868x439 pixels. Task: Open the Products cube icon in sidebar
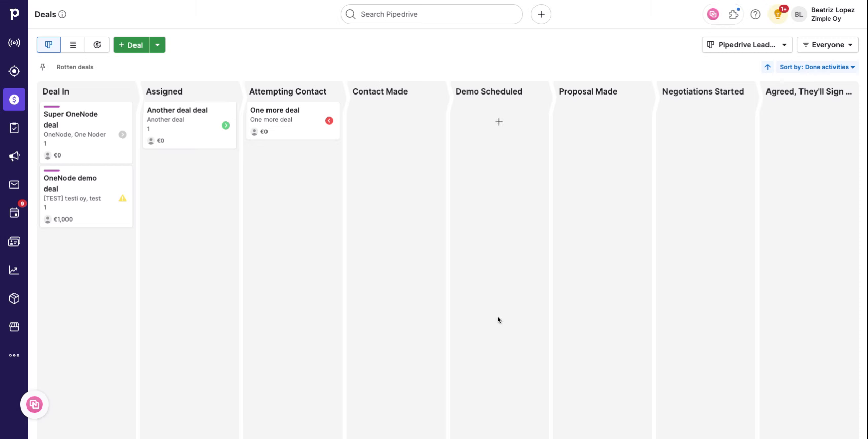pyautogui.click(x=14, y=298)
